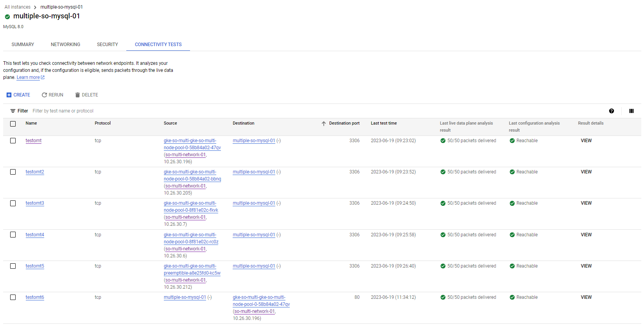Click VIEW for the testomt4 result

[x=586, y=235]
